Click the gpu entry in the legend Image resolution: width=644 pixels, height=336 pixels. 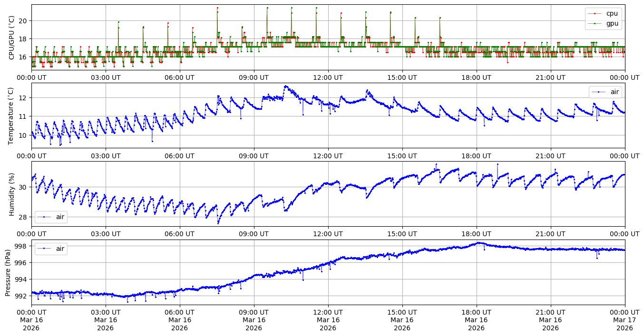point(611,22)
